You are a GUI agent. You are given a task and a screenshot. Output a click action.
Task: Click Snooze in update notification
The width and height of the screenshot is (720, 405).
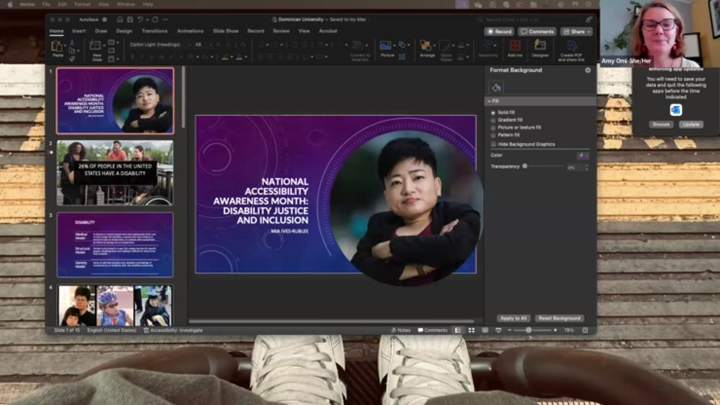[661, 124]
